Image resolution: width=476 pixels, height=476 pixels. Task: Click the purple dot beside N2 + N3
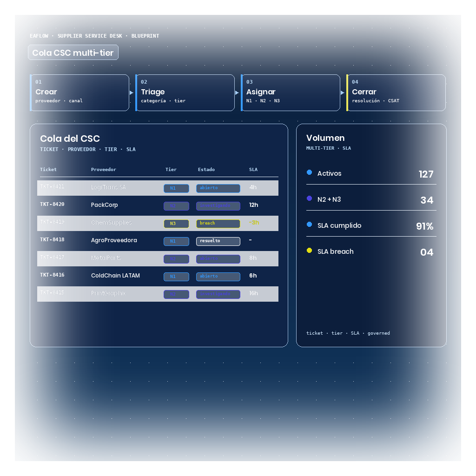[x=309, y=198]
